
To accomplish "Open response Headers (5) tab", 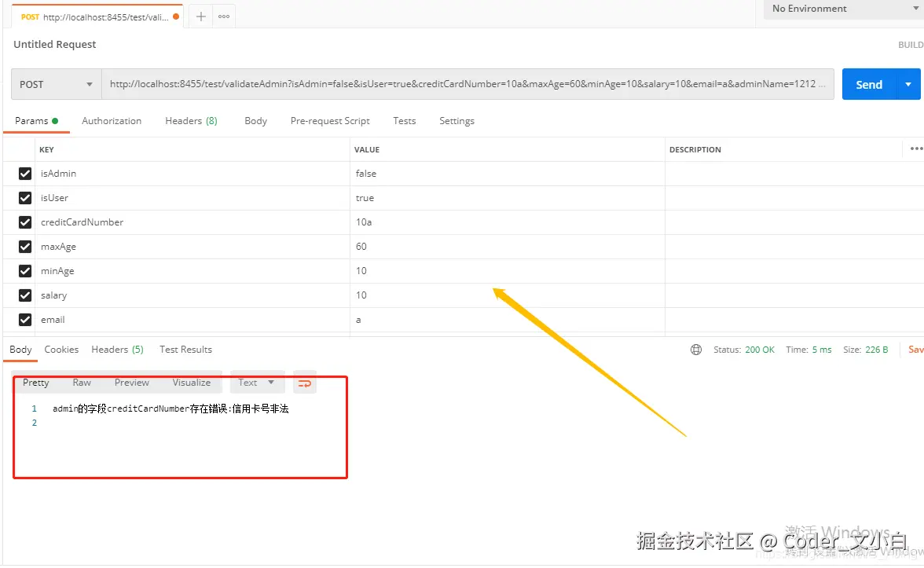I will pos(117,350).
